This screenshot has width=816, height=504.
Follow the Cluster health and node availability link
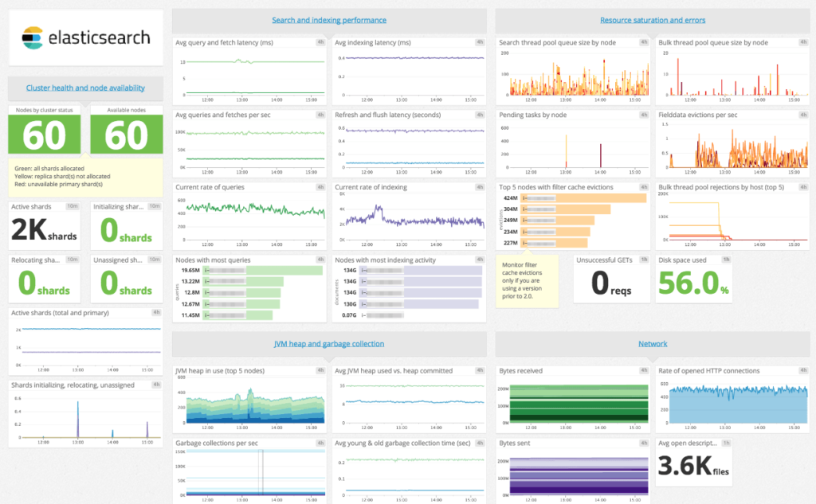(85, 88)
